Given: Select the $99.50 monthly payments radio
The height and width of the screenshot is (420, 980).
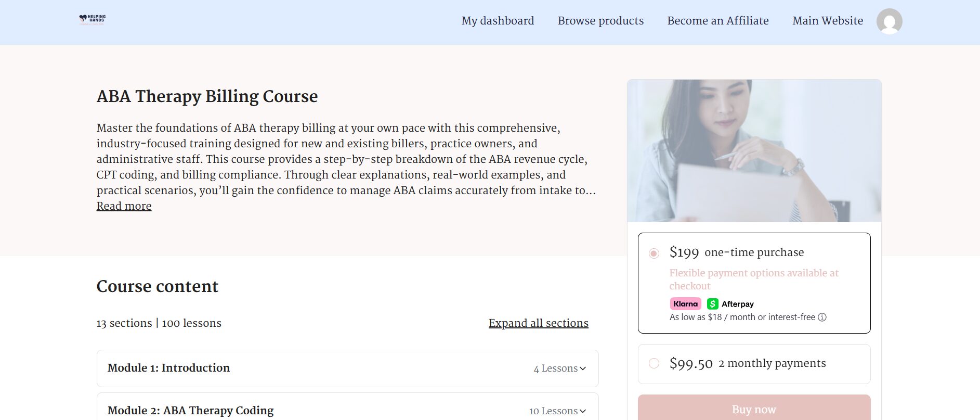Looking at the screenshot, I should point(654,363).
